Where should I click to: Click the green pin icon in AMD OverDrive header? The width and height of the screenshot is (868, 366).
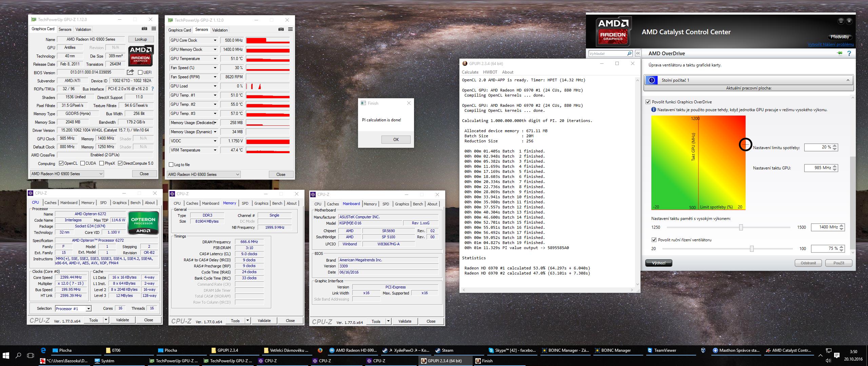840,53
